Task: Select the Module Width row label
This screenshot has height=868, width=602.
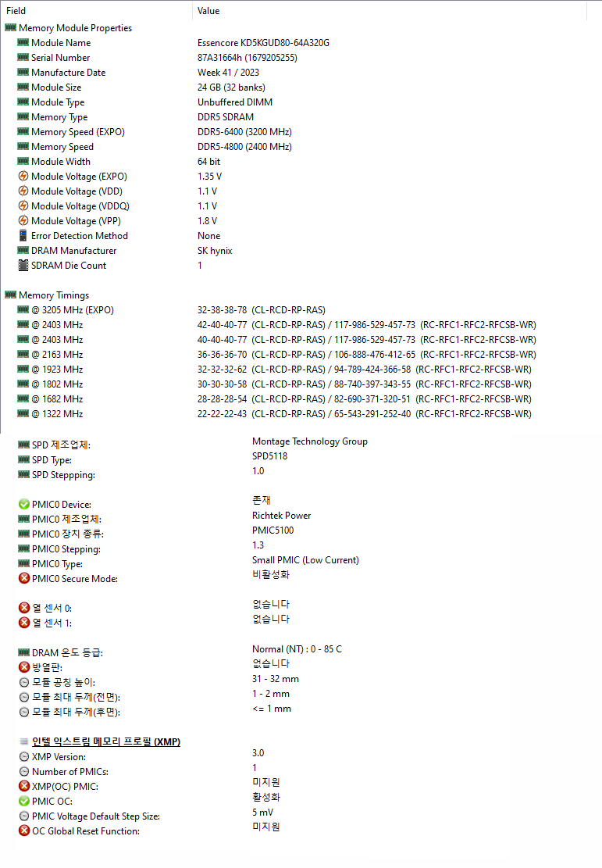Action: click(x=61, y=162)
